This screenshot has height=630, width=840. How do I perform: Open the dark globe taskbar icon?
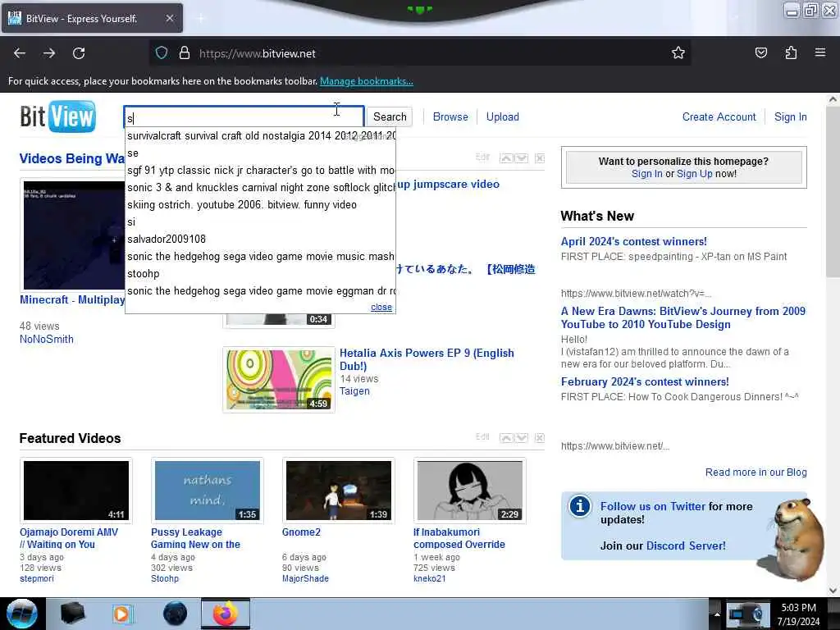(176, 614)
